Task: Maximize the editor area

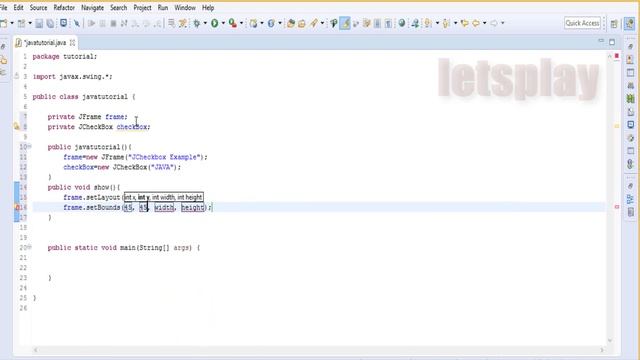Action: point(612,42)
